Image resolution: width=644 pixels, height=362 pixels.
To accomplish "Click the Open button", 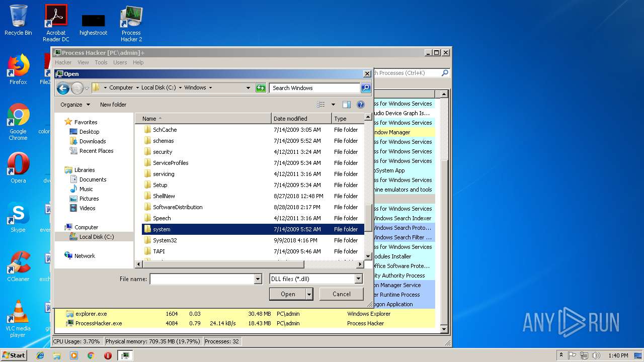I will [288, 294].
